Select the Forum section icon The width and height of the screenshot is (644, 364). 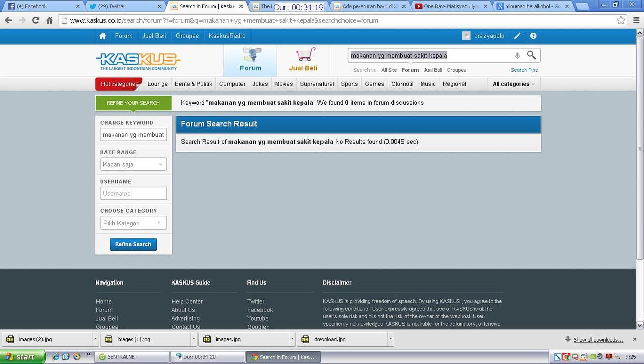click(251, 60)
